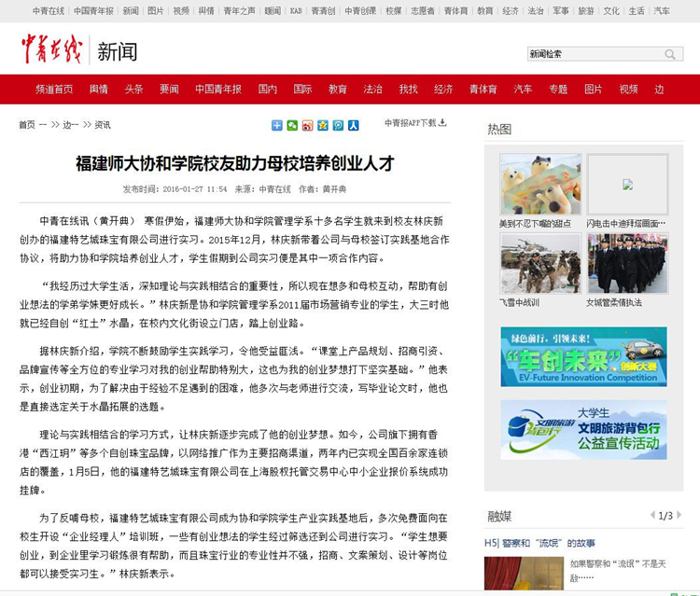Open 专题 in red nav bar
Viewport: 700px width, 596px height.
click(558, 90)
